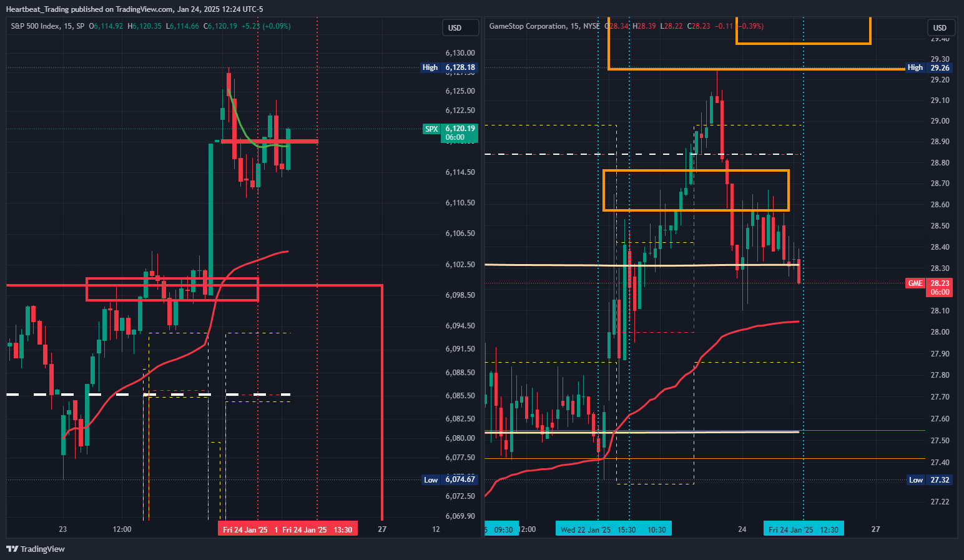Click the High 6,128.18 label on SPX chart

[x=449, y=67]
